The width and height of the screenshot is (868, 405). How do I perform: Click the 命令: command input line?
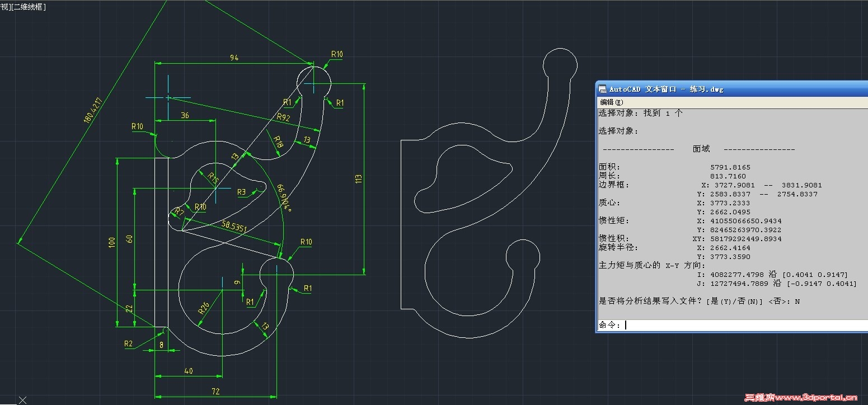[733, 325]
